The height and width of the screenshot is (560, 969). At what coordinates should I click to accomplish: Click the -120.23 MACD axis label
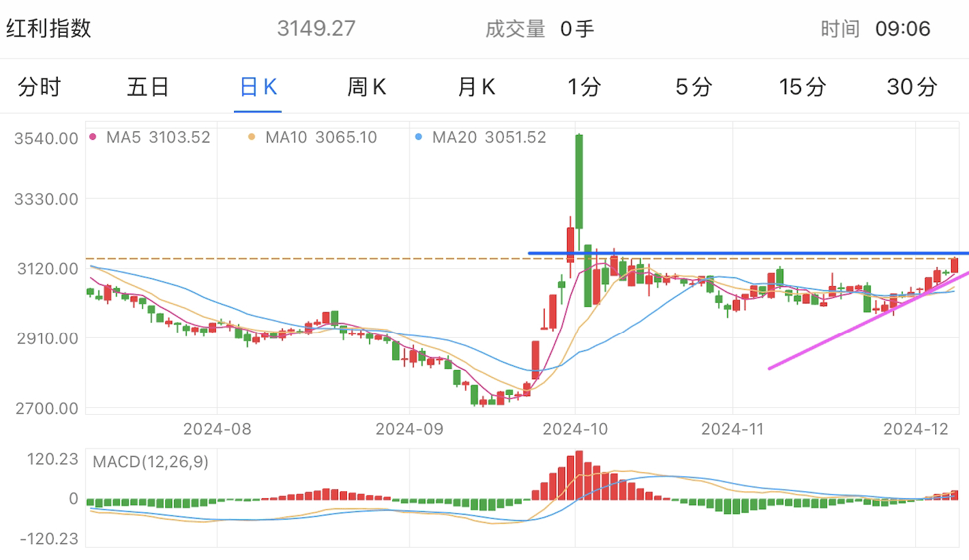click(x=49, y=539)
